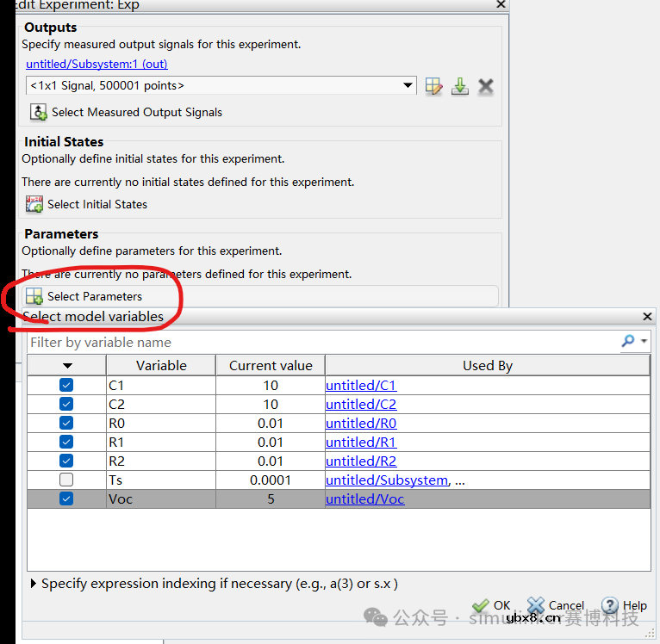
Task: Click the Select Measured Output Signals icon
Action: (x=38, y=112)
